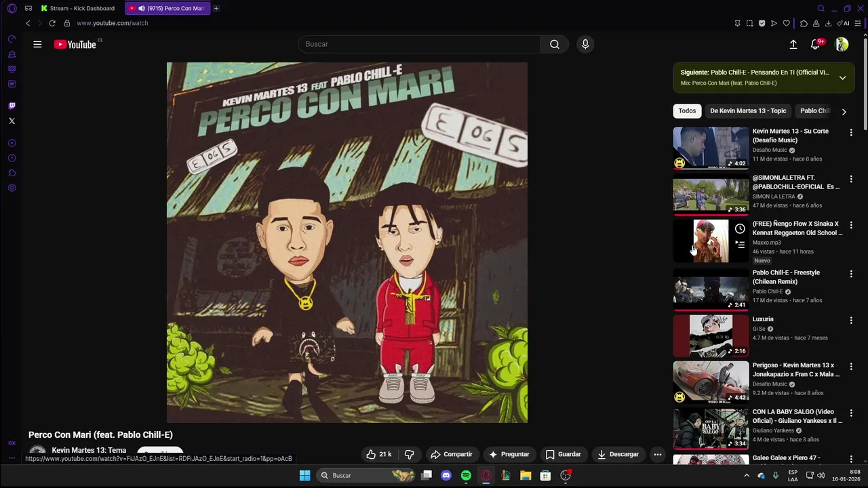Image resolution: width=868 pixels, height=488 pixels.
Task: Open a new browser tab
Action: tap(216, 8)
